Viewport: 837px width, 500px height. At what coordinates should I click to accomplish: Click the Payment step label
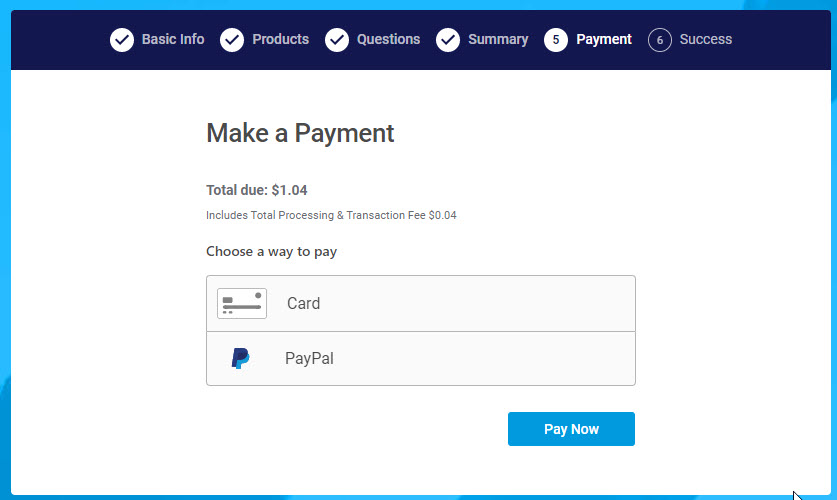604,39
